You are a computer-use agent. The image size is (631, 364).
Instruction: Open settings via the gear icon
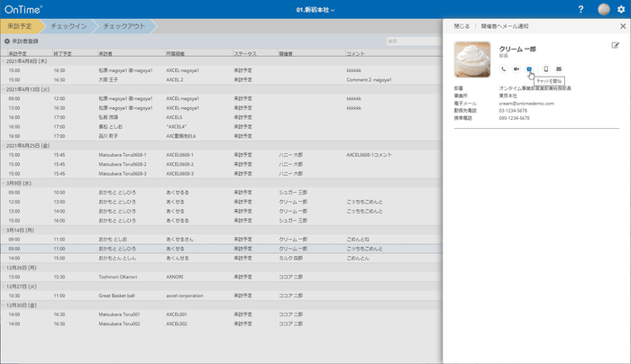[620, 9]
